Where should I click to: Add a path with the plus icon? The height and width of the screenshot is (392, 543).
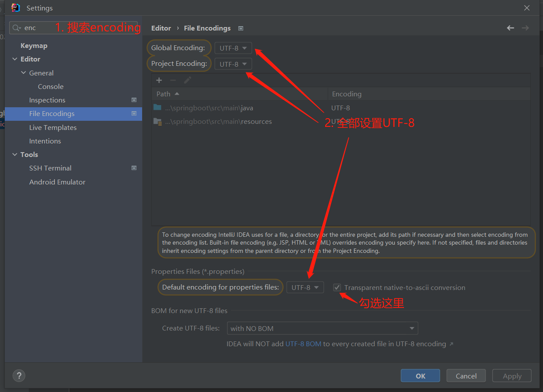159,80
